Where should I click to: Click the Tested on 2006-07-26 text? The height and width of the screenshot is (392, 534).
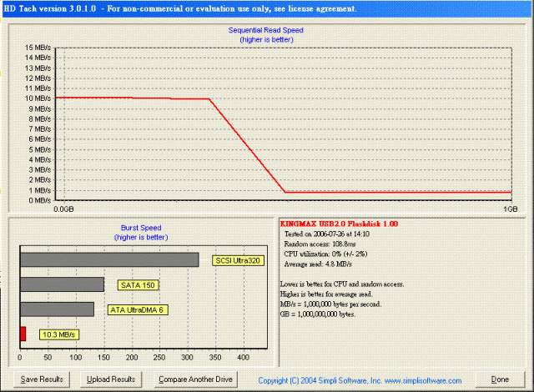(x=327, y=234)
